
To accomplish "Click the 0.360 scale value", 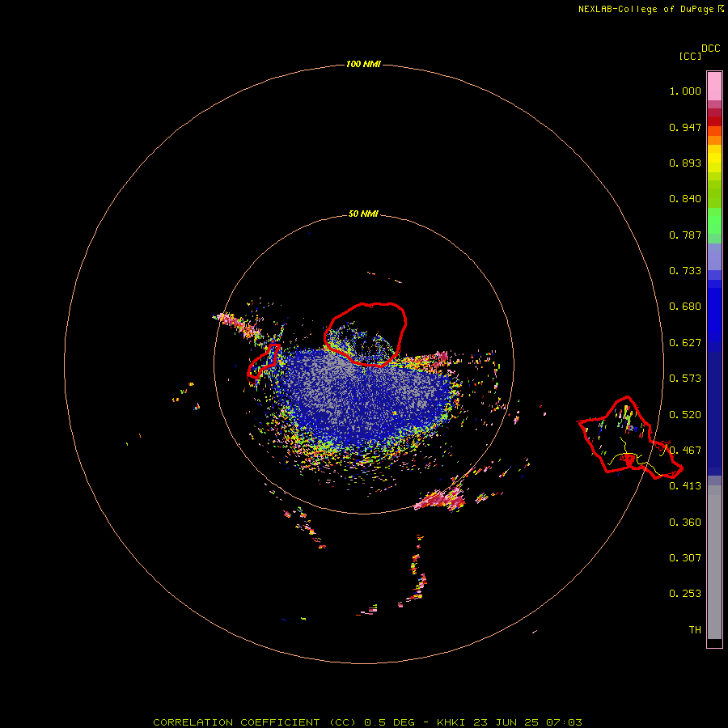I will [685, 523].
